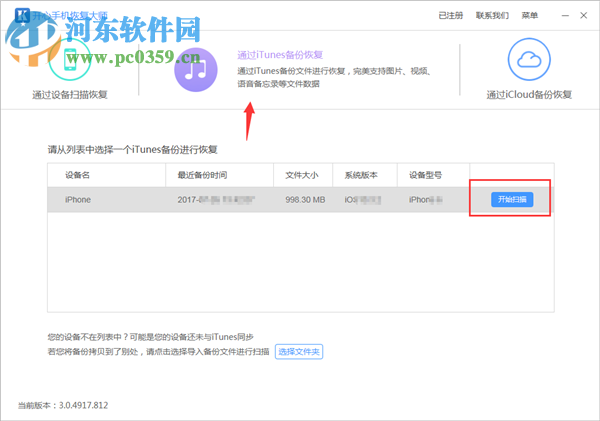Click the app logo in title bar
Image resolution: width=600 pixels, height=421 pixels.
(22, 15)
